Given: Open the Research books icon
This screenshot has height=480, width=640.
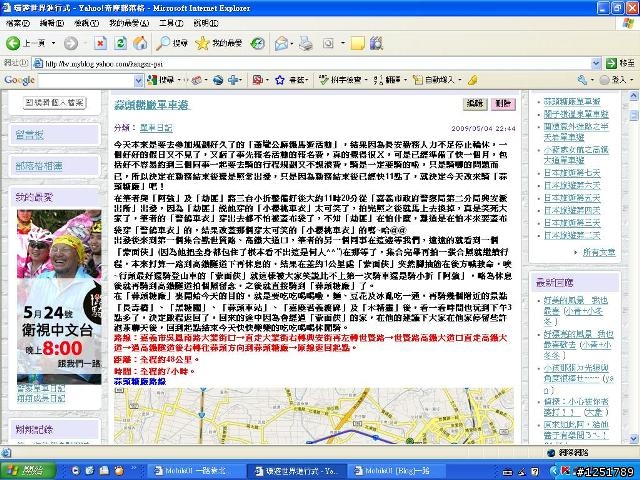Looking at the screenshot, I should (x=376, y=43).
